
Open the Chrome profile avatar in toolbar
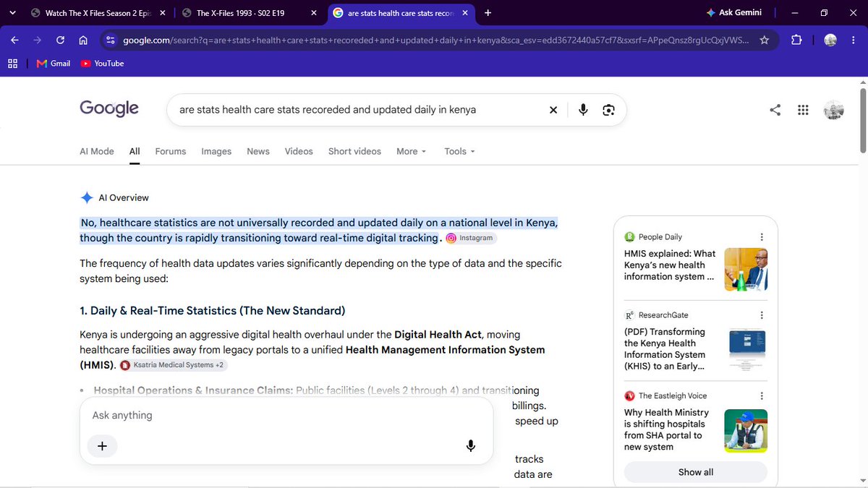[830, 40]
